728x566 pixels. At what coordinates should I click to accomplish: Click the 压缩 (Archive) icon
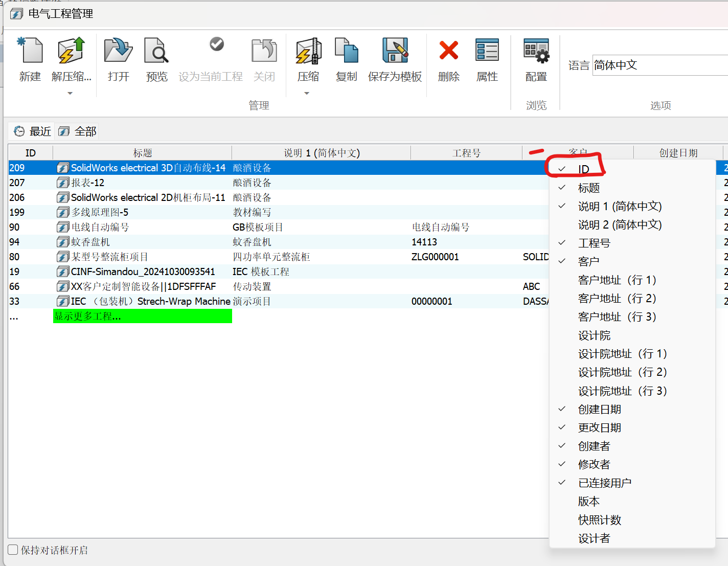pos(308,52)
